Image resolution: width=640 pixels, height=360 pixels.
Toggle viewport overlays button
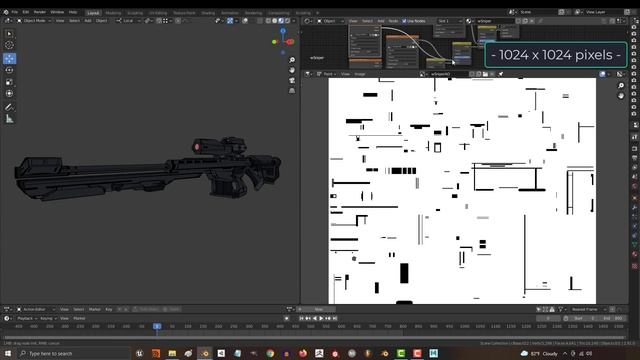(x=245, y=20)
